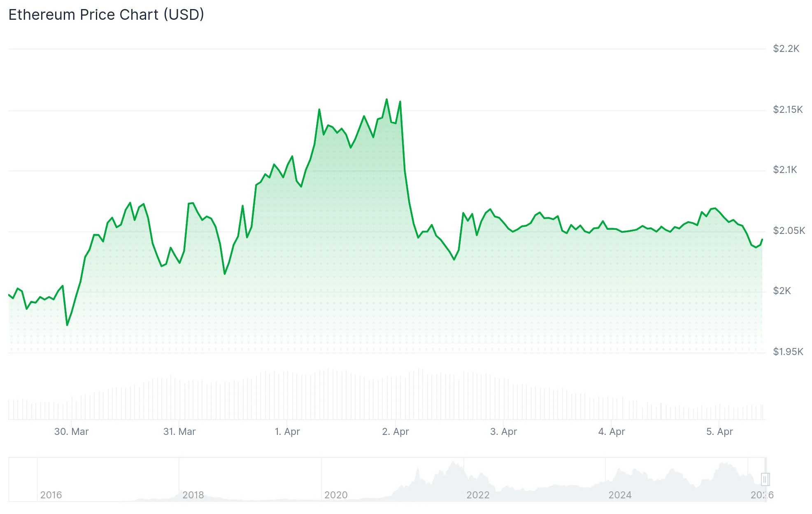
Task: Select the 5. Apr axis label
Action: point(719,432)
